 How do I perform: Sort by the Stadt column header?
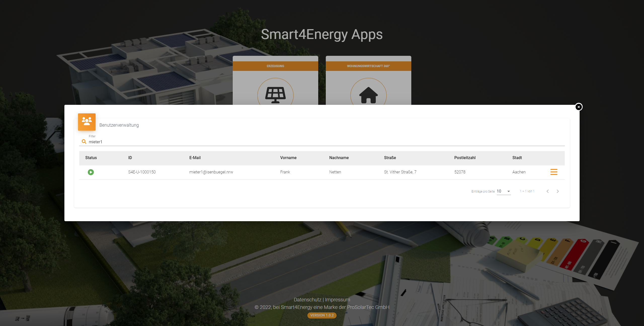pyautogui.click(x=517, y=158)
